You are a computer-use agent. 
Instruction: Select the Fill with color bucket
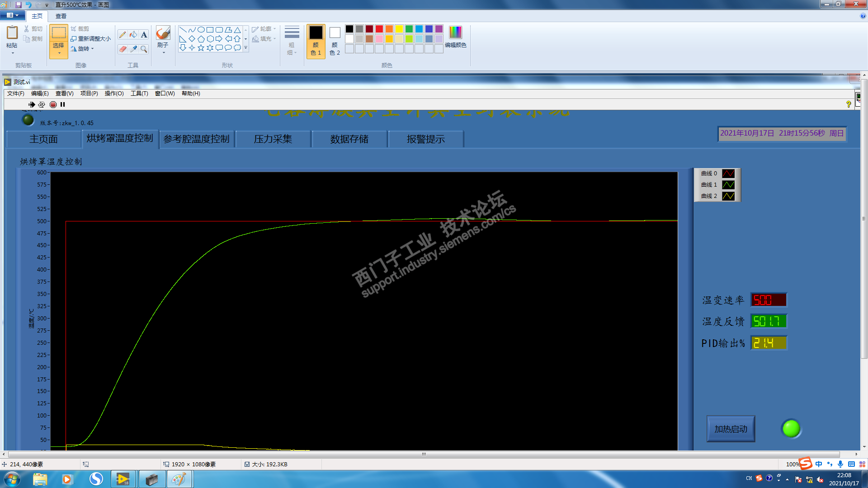[x=133, y=35]
